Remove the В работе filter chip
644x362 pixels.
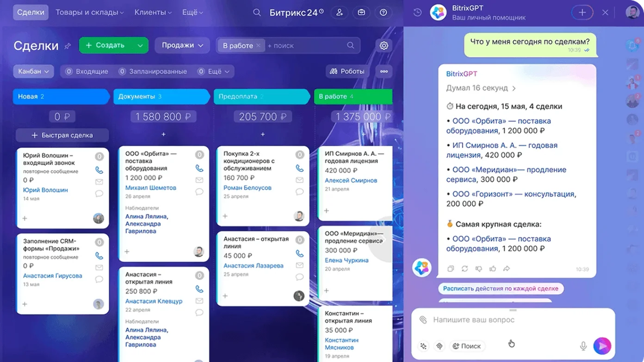click(x=259, y=46)
